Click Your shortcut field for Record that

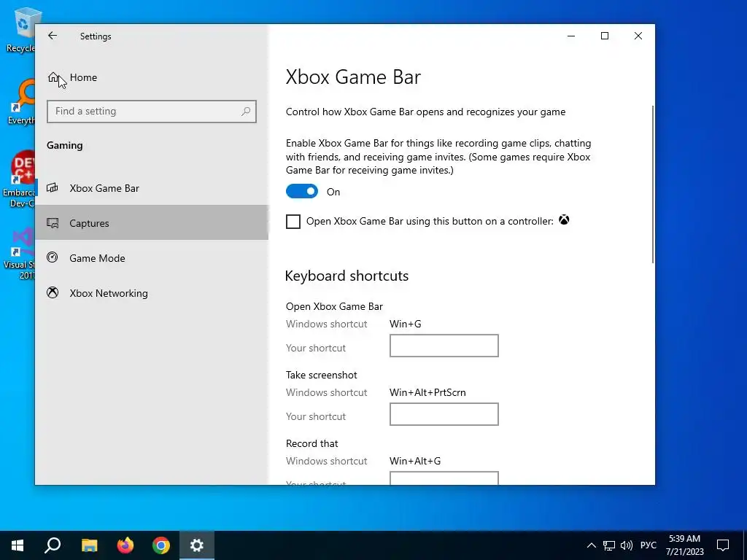click(444, 478)
